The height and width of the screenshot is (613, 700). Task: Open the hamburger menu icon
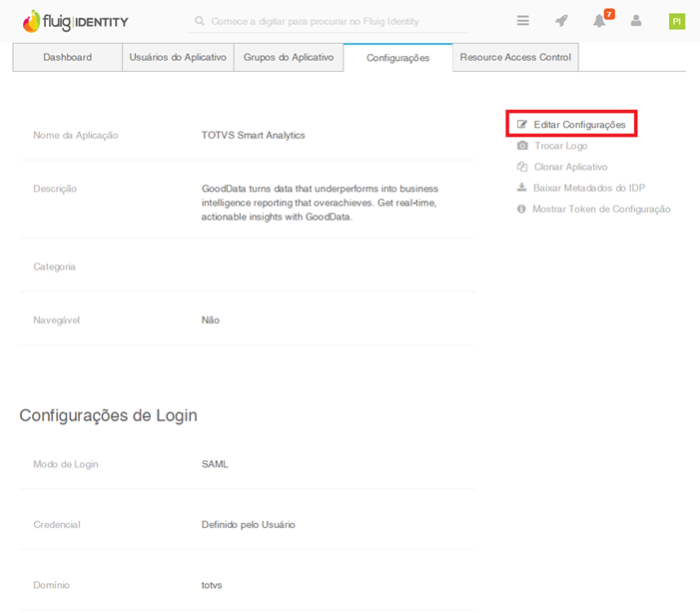[523, 21]
